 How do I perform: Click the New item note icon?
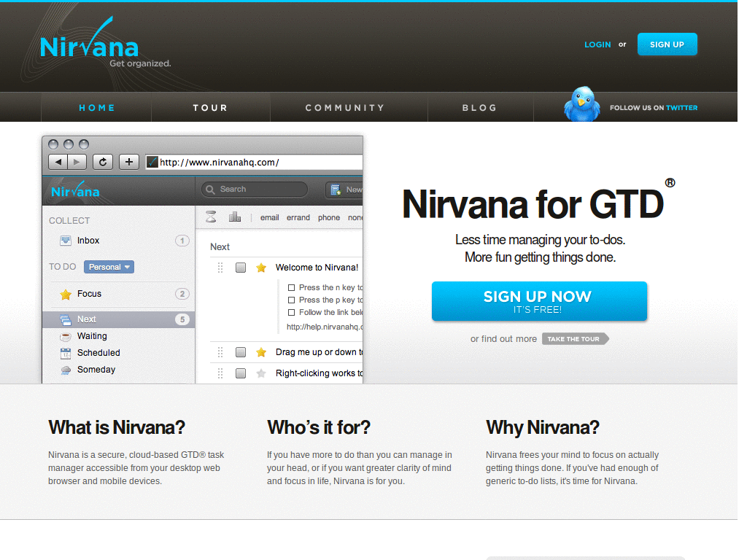[336, 190]
